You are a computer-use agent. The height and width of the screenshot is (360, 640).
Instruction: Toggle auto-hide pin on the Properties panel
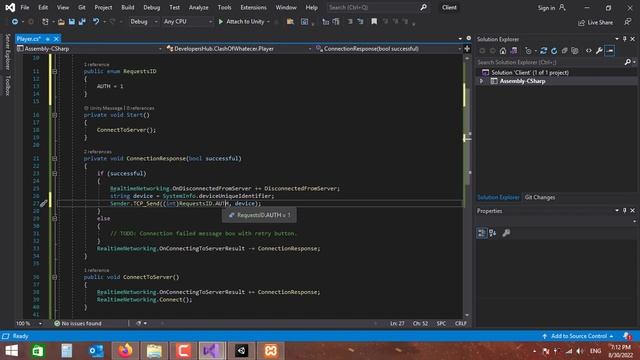point(624,211)
